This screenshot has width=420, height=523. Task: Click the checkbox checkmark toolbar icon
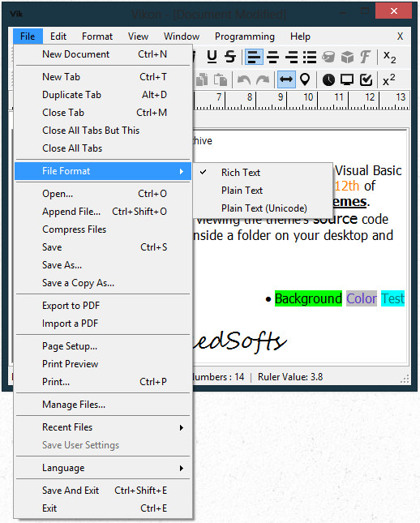(366, 79)
